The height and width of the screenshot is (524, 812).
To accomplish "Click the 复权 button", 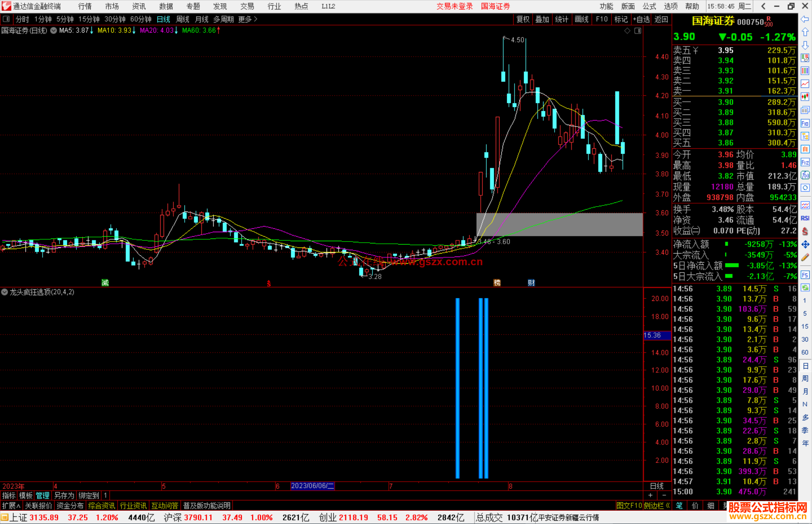I will (523, 19).
